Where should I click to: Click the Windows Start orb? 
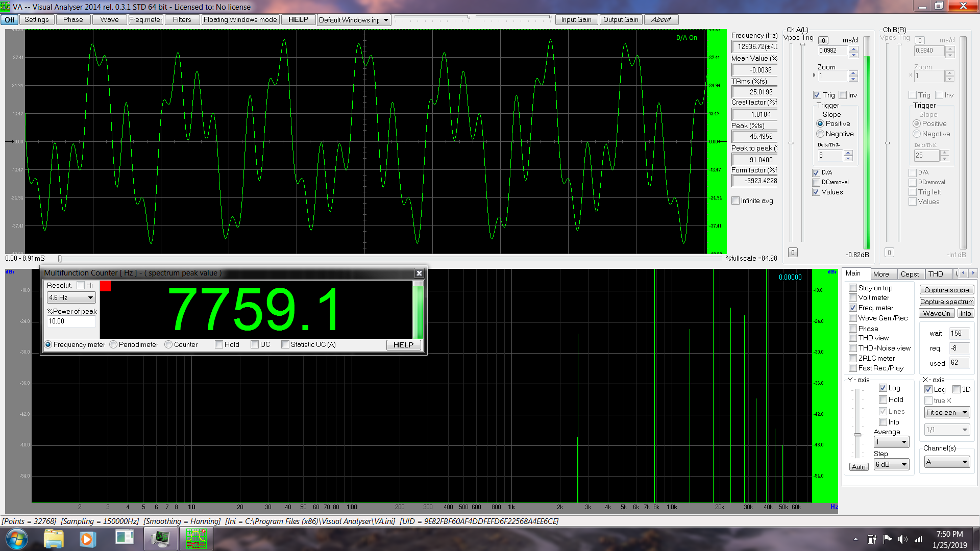pyautogui.click(x=17, y=539)
